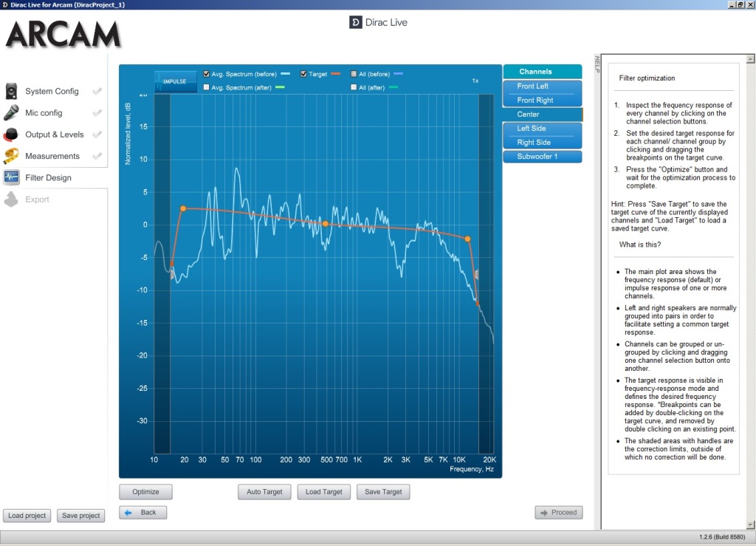756x546 pixels.
Task: Click the Dirac Live logo
Action: pyautogui.click(x=378, y=22)
